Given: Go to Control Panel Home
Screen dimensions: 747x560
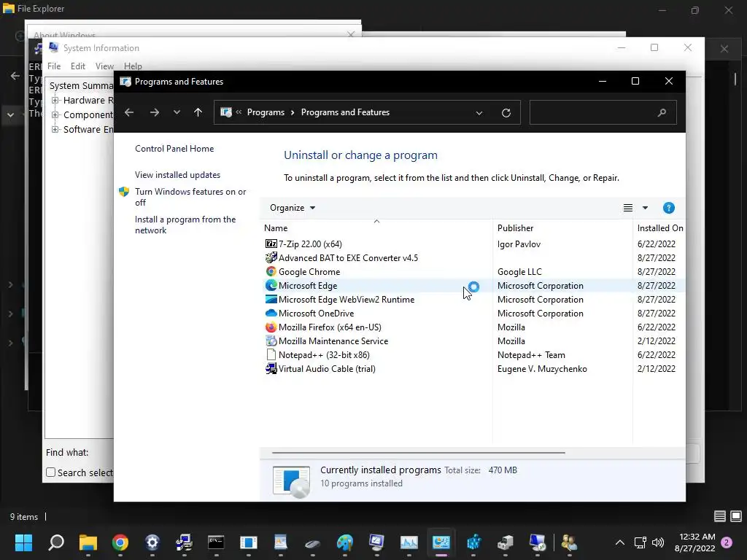Looking at the screenshot, I should (x=174, y=149).
